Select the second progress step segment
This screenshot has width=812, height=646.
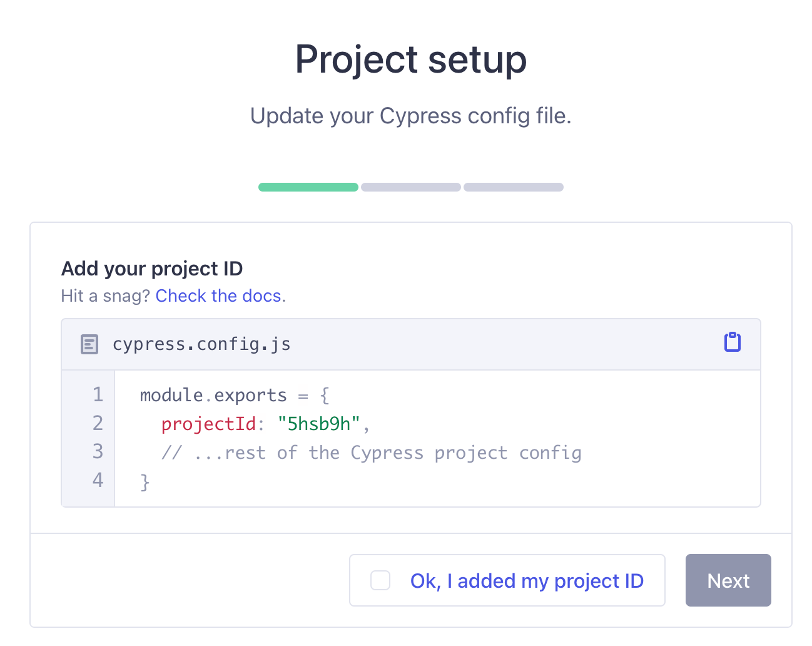point(411,187)
